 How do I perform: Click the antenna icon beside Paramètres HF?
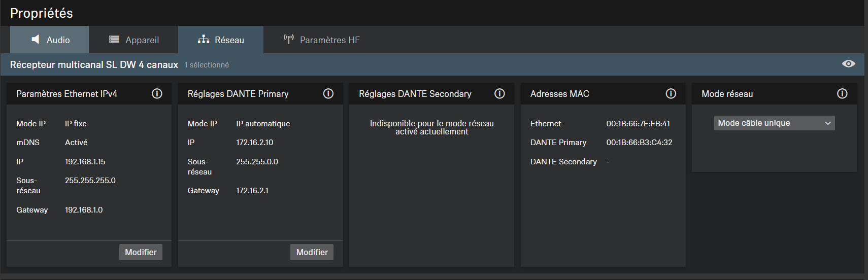point(288,40)
